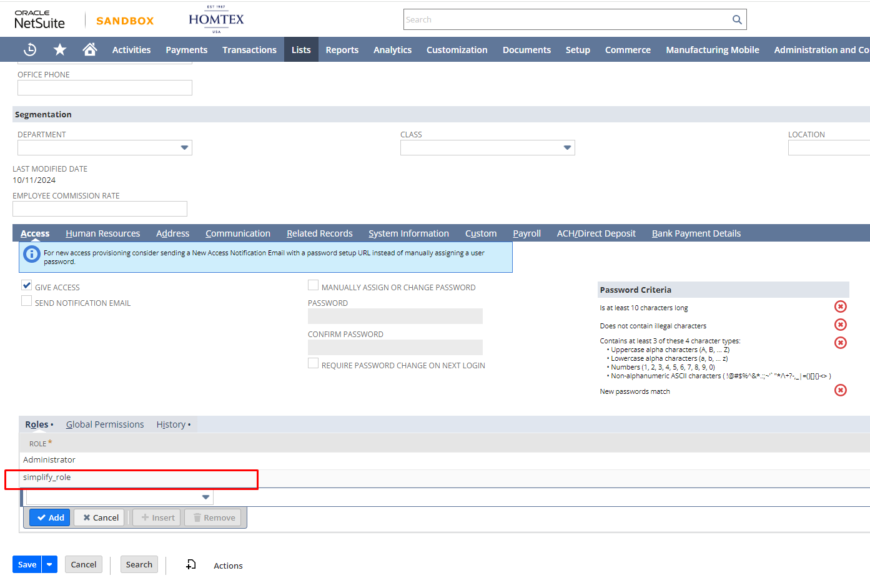Click the red X beside 'character types' criterion
870x588 pixels.
pos(841,343)
